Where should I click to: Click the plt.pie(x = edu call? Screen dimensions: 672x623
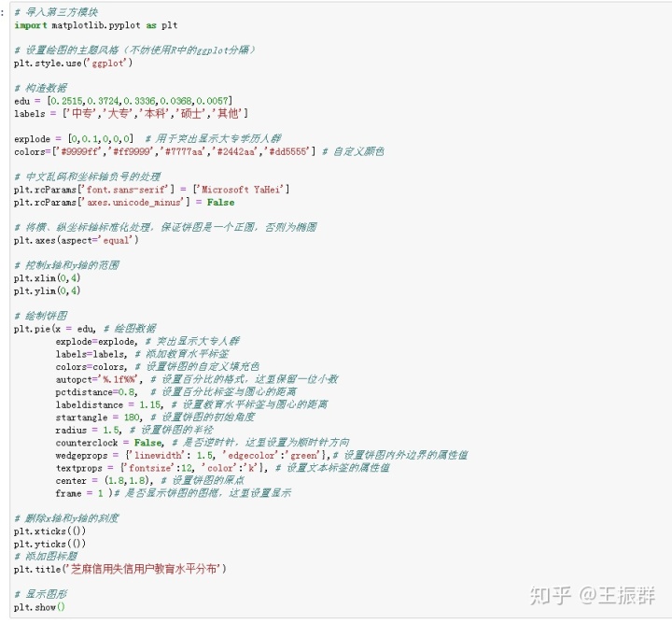pos(54,329)
